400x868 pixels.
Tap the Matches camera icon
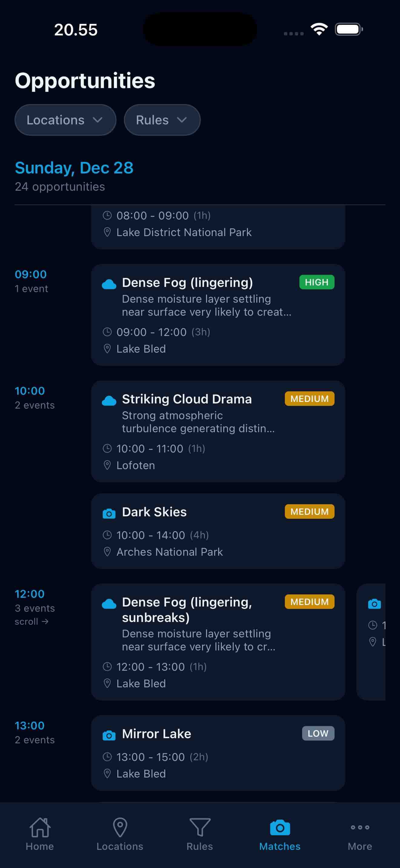280,828
